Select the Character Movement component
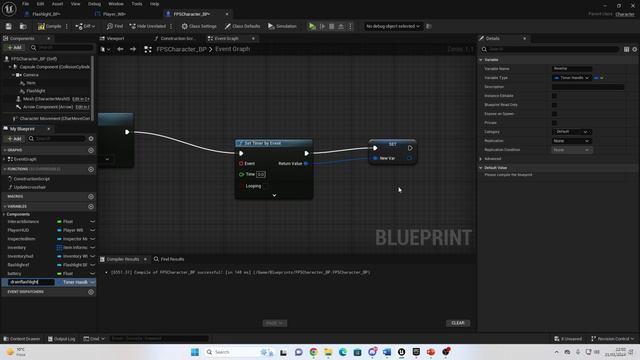The height and width of the screenshot is (360, 640). pos(54,118)
